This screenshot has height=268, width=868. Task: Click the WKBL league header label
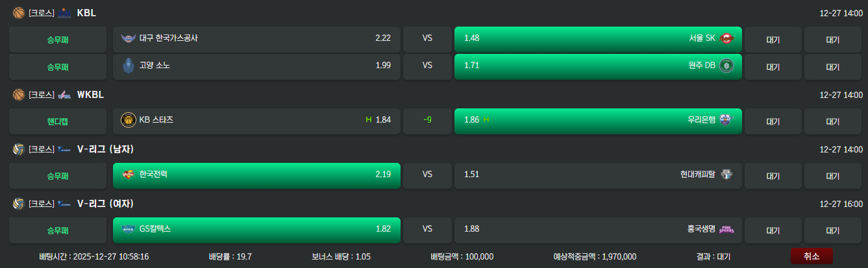pyautogui.click(x=90, y=95)
